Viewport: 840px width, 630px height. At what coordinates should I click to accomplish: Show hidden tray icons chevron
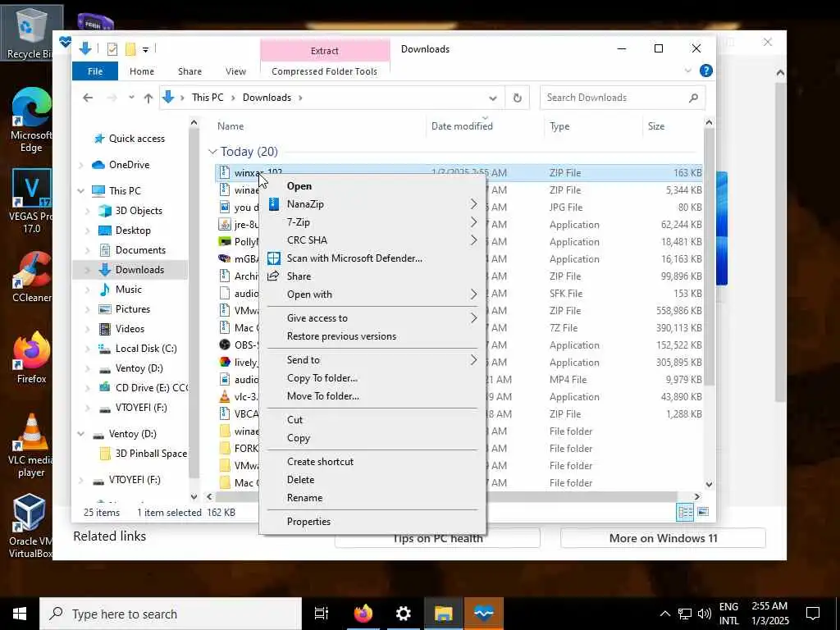pyautogui.click(x=664, y=614)
